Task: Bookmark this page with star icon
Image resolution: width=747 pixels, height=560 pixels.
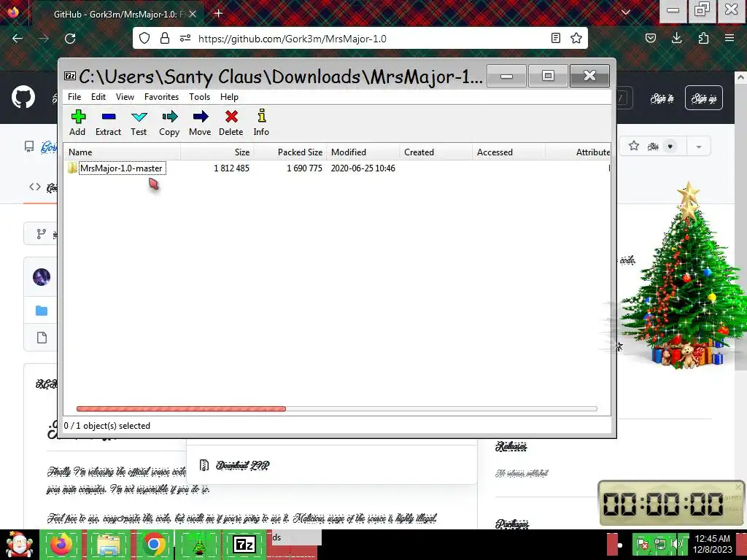Action: coord(576,38)
